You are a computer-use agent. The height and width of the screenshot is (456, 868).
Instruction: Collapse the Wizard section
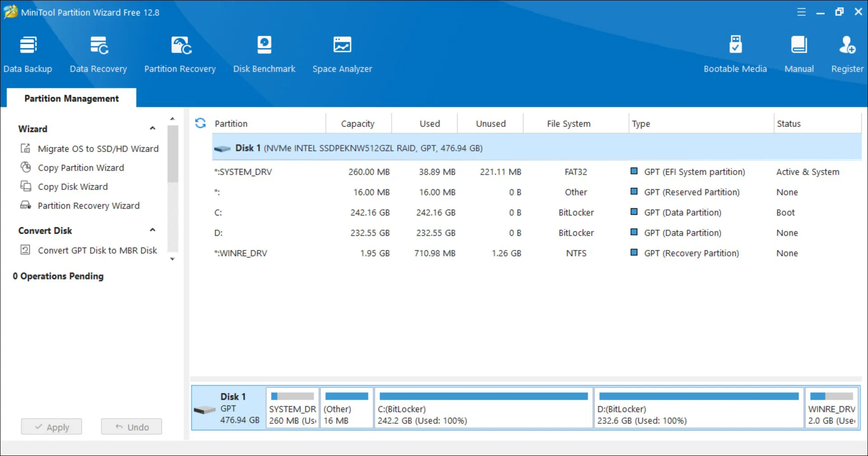(x=153, y=128)
